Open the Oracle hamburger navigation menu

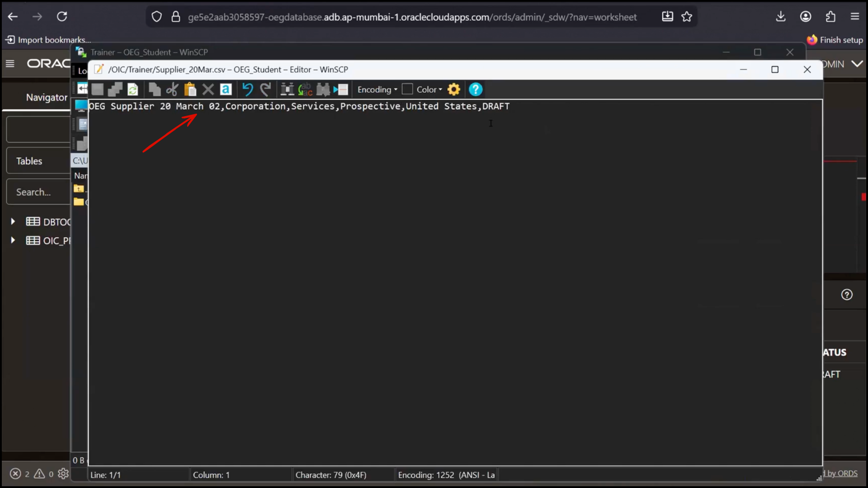point(10,64)
